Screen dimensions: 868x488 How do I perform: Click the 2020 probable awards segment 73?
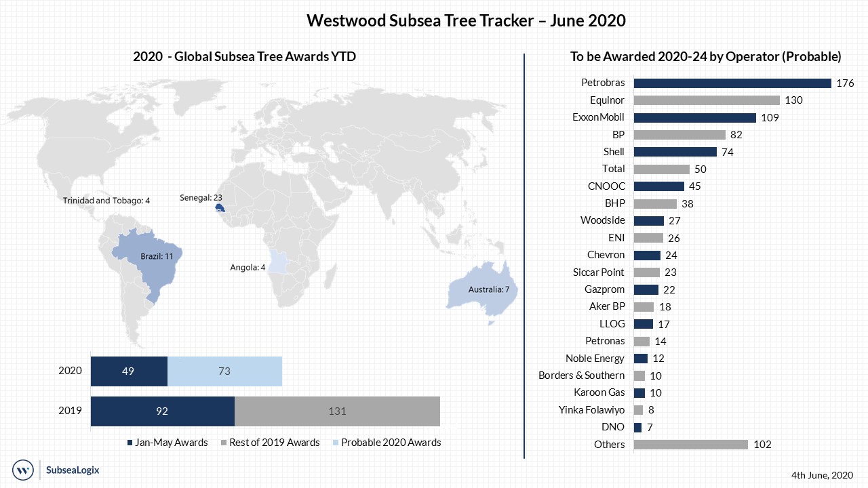224,371
